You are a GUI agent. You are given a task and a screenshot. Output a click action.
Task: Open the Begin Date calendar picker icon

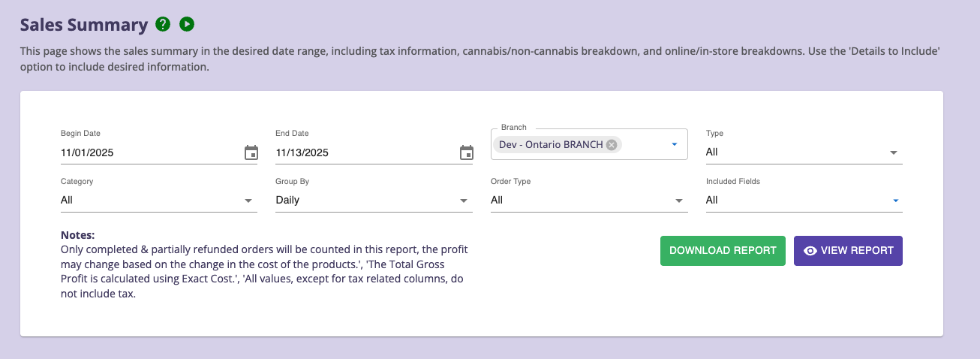(x=251, y=153)
